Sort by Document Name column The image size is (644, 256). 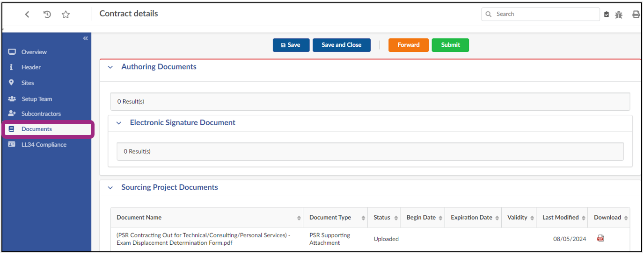[x=299, y=218]
